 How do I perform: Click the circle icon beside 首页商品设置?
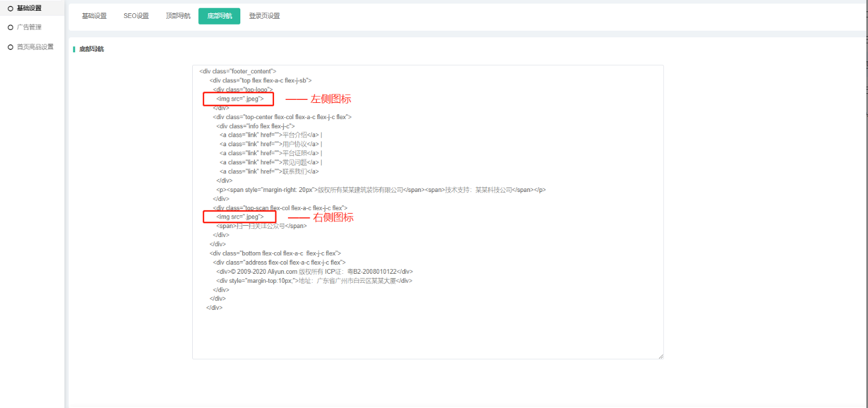point(10,47)
